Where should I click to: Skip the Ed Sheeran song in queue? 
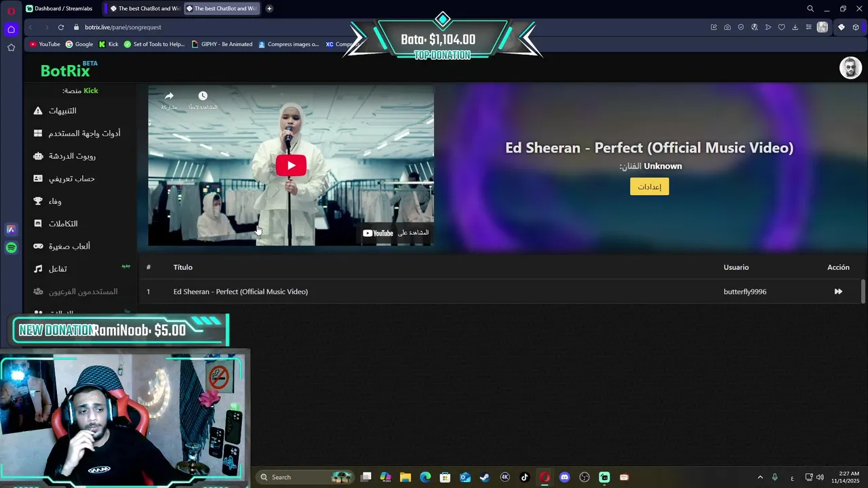838,291
